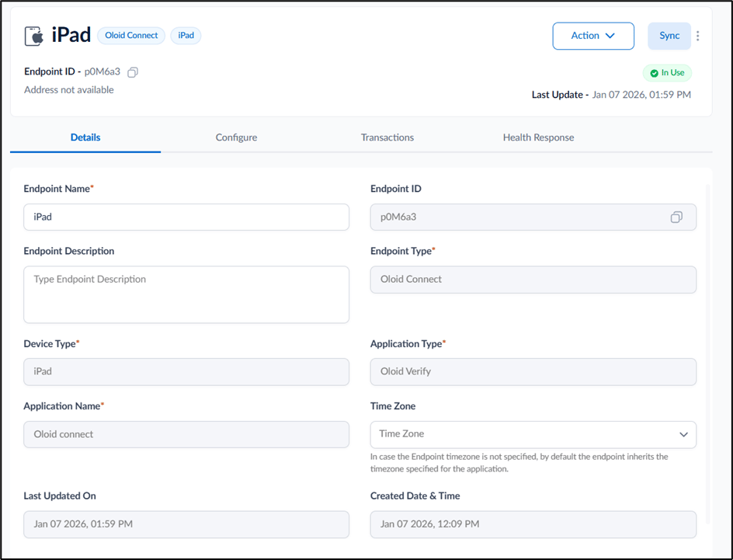Image resolution: width=733 pixels, height=560 pixels.
Task: Edit the Endpoint Name field
Action: [186, 217]
